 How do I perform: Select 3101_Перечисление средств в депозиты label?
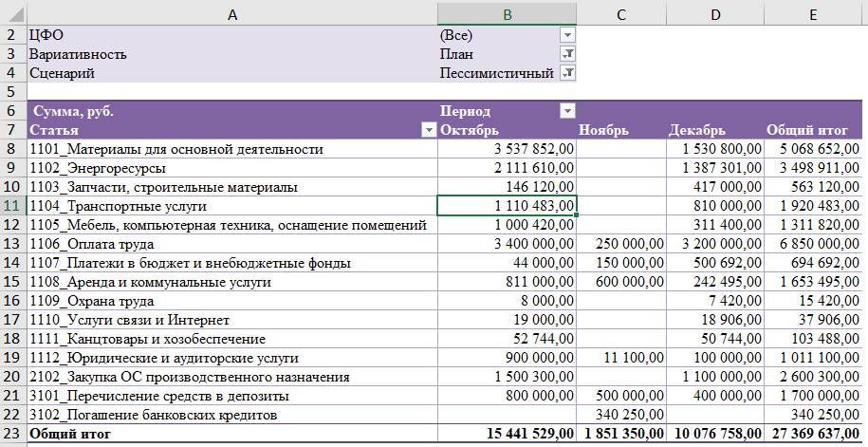(x=232, y=396)
